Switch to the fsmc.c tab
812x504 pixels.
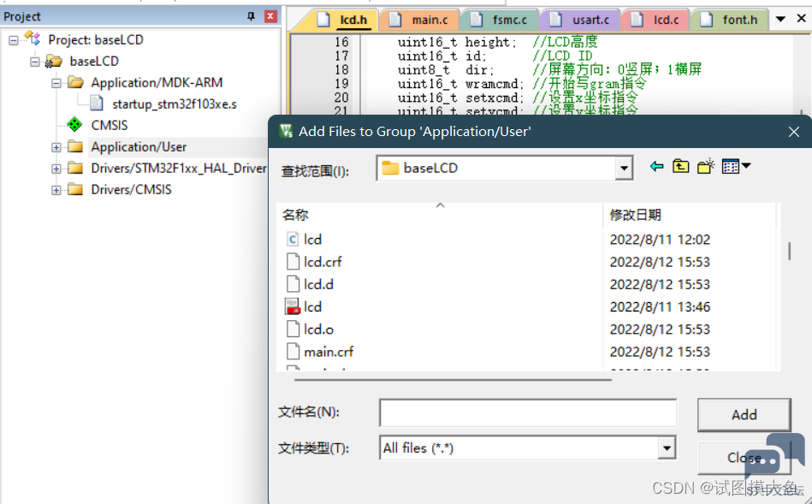[501, 20]
